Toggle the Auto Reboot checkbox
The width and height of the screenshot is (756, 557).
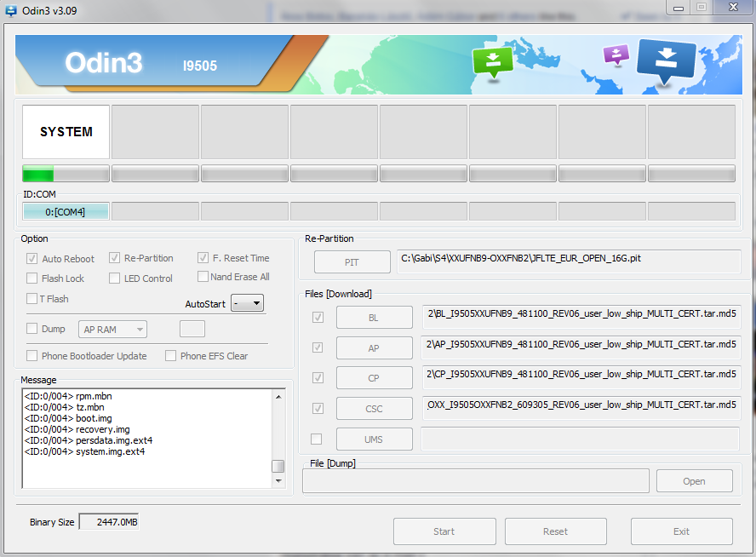[31, 259]
